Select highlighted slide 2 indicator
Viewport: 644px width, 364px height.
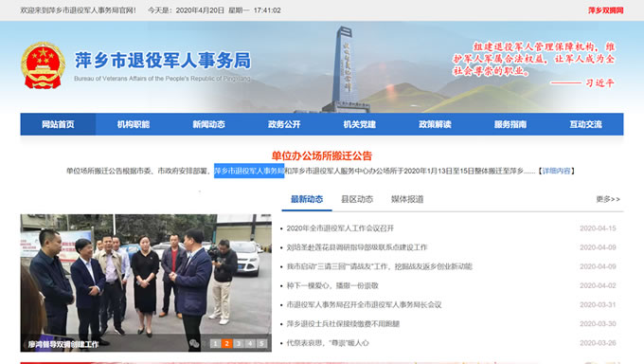(x=226, y=343)
